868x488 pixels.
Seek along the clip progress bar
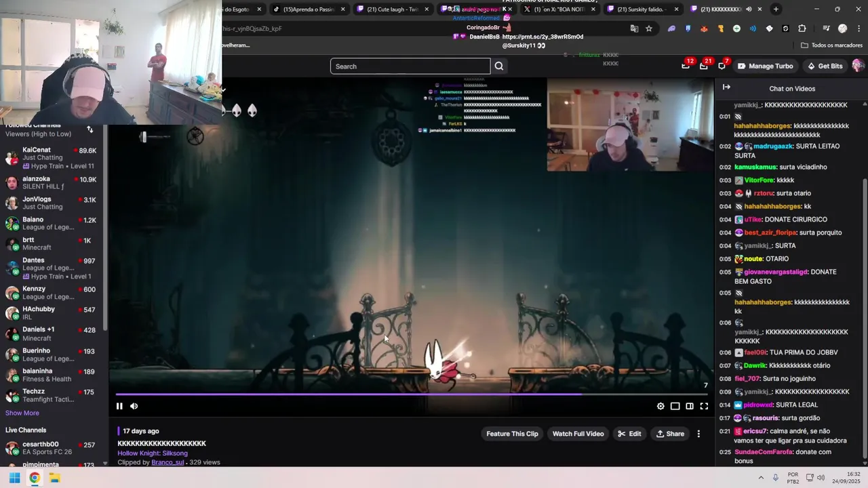412,394
